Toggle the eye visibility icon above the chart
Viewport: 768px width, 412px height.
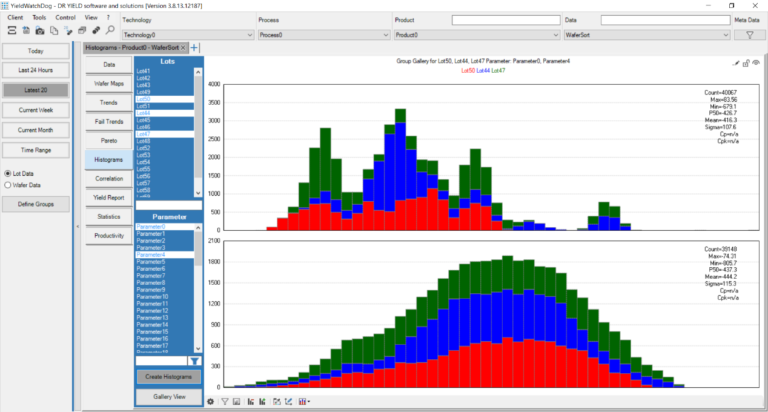[756, 63]
